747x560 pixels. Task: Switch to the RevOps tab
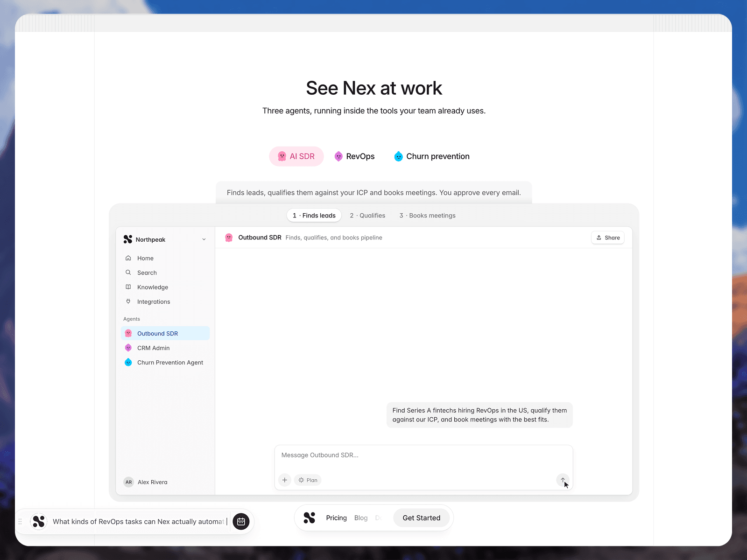point(355,156)
